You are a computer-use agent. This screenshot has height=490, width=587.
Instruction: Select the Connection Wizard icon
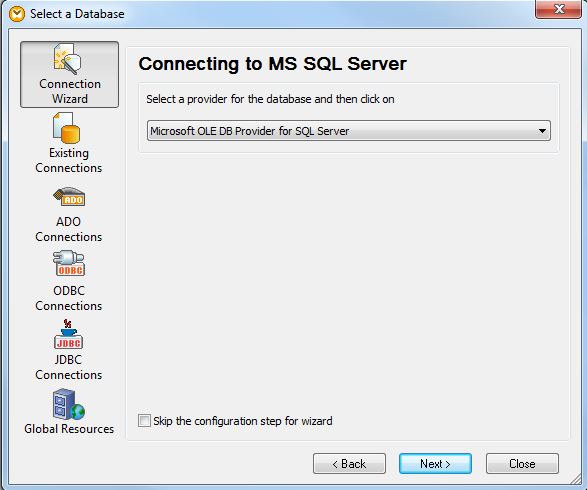pos(67,59)
